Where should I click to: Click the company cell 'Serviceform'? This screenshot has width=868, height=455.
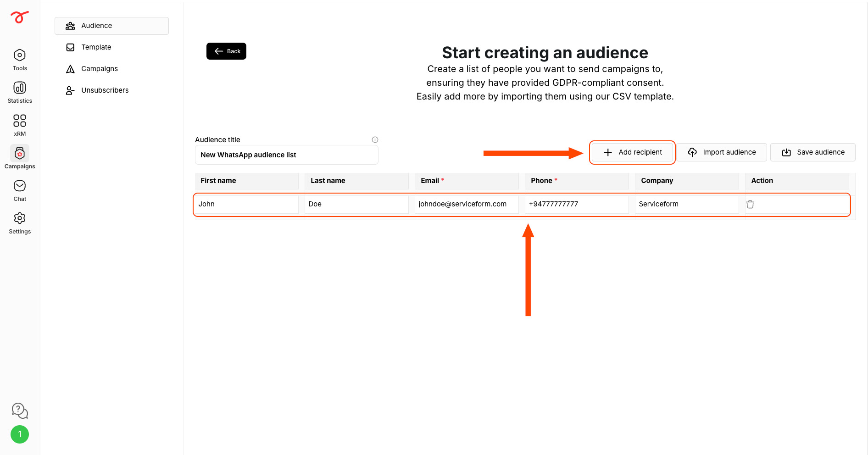pyautogui.click(x=687, y=204)
